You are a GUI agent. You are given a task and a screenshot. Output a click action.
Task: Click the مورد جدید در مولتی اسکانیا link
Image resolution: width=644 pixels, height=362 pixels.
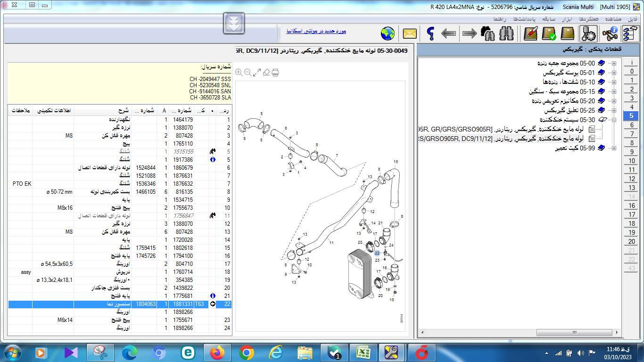pos(316,31)
